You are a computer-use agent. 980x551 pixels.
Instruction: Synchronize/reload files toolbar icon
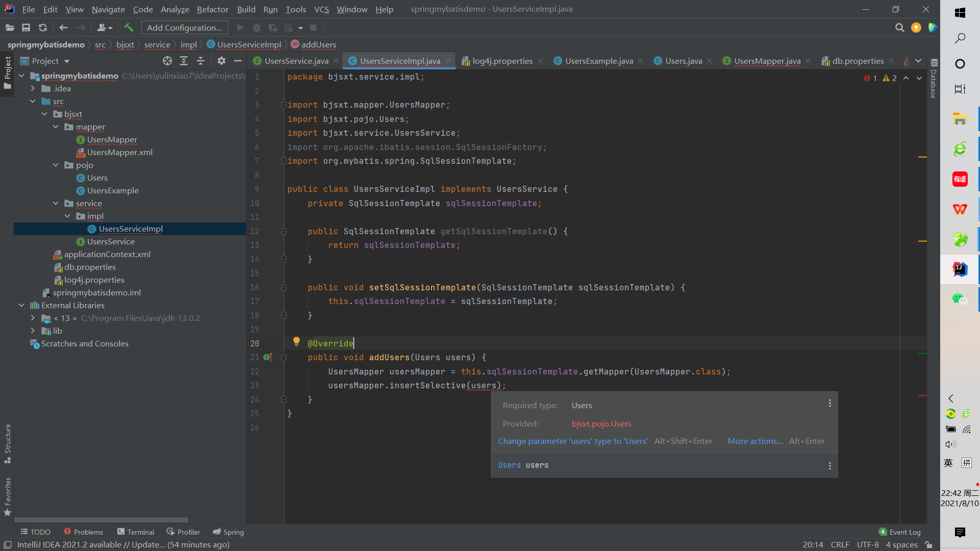point(43,28)
